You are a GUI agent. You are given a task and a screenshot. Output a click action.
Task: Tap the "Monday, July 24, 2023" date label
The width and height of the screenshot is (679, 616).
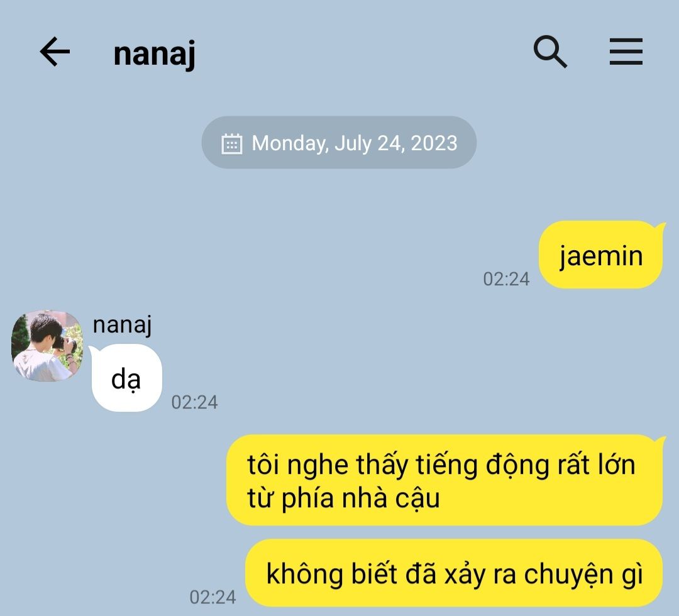tap(354, 143)
